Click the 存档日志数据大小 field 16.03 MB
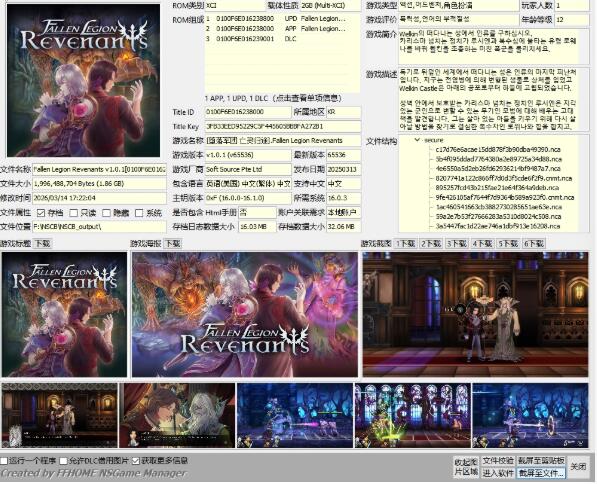This screenshot has height=484, width=597. 257,227
